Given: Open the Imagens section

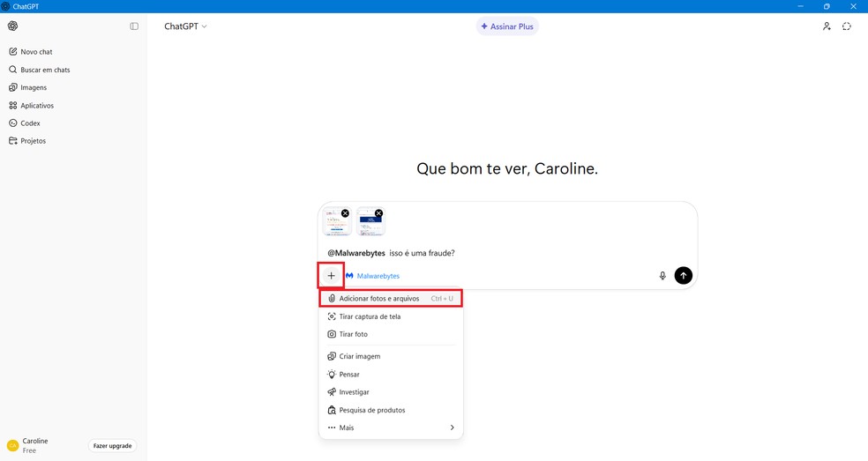Looking at the screenshot, I should click(73, 87).
